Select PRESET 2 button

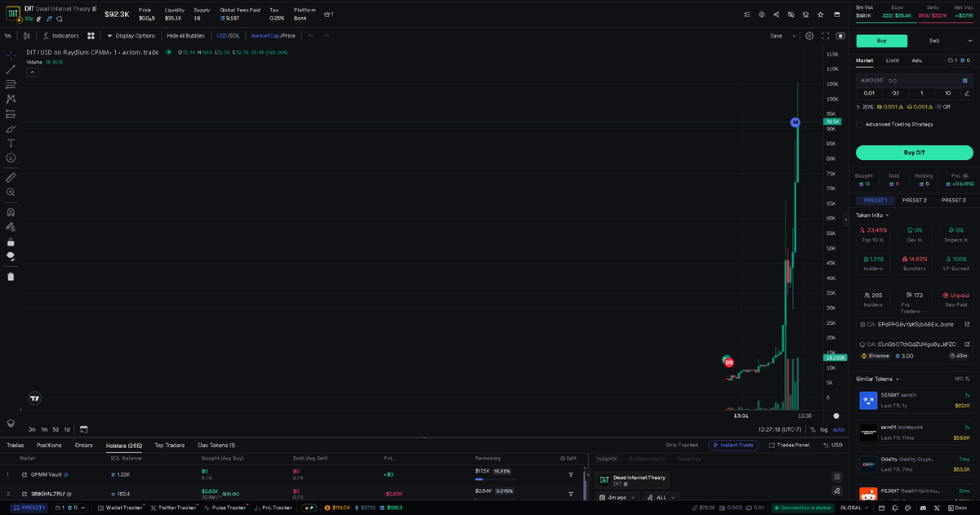[915, 200]
